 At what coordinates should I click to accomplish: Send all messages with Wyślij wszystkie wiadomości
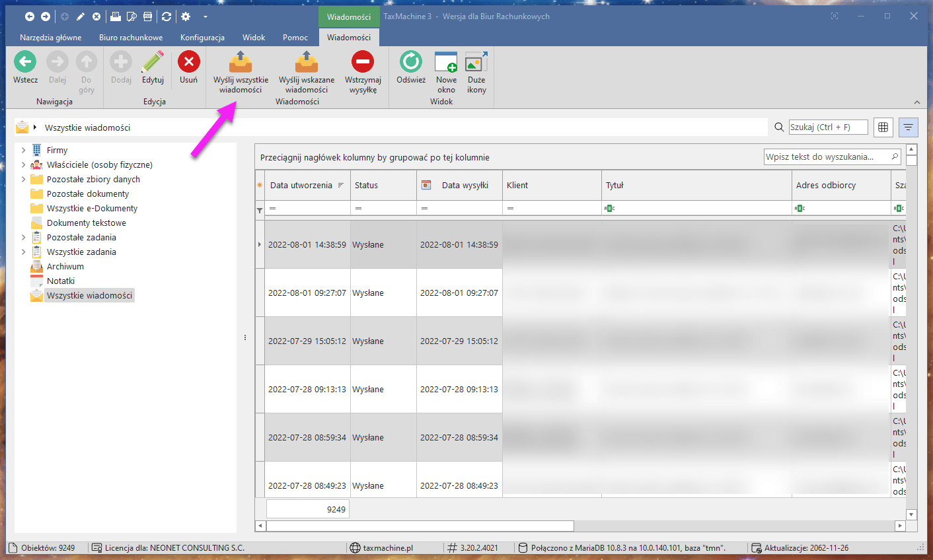[x=241, y=63]
